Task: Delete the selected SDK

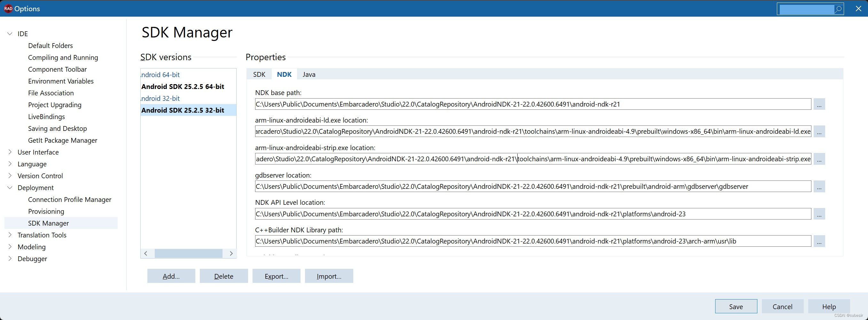Action: (224, 276)
